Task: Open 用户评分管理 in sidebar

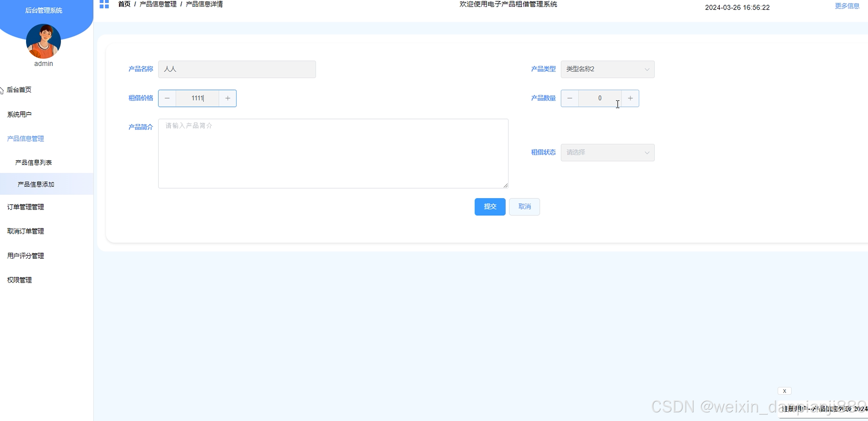Action: [x=26, y=256]
